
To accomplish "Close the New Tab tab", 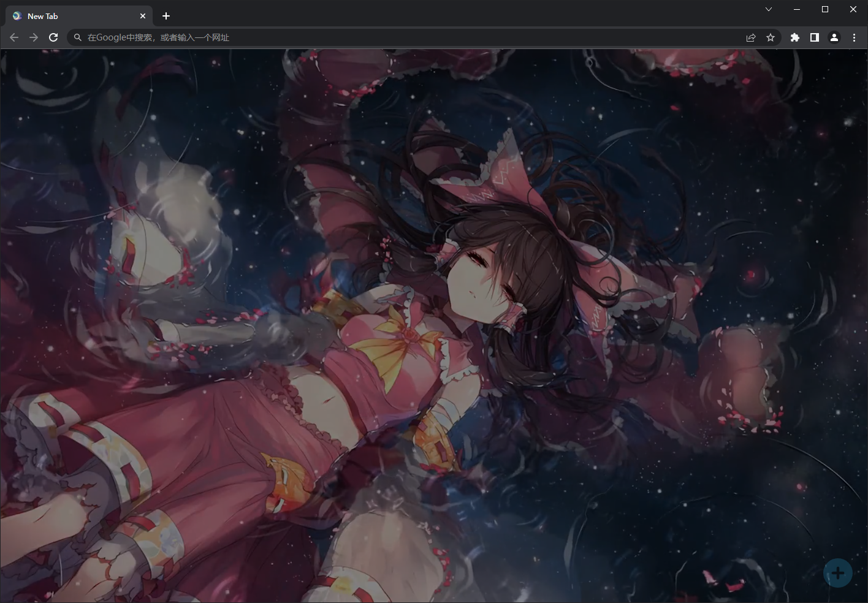I will click(x=143, y=16).
